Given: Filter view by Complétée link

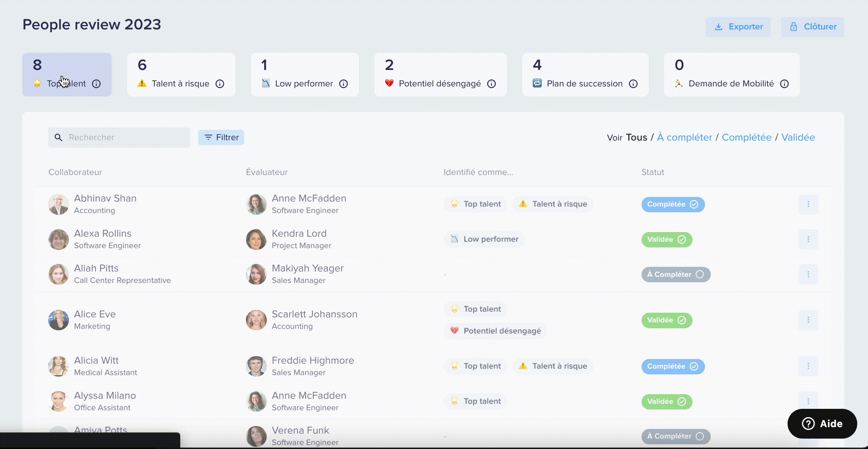Looking at the screenshot, I should (747, 137).
